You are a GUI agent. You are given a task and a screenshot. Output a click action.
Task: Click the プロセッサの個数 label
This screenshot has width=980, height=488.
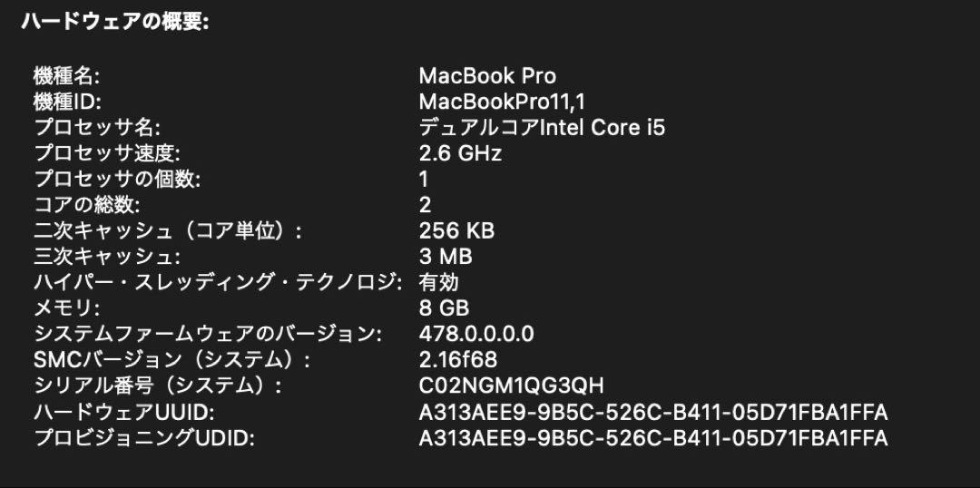pyautogui.click(x=117, y=180)
